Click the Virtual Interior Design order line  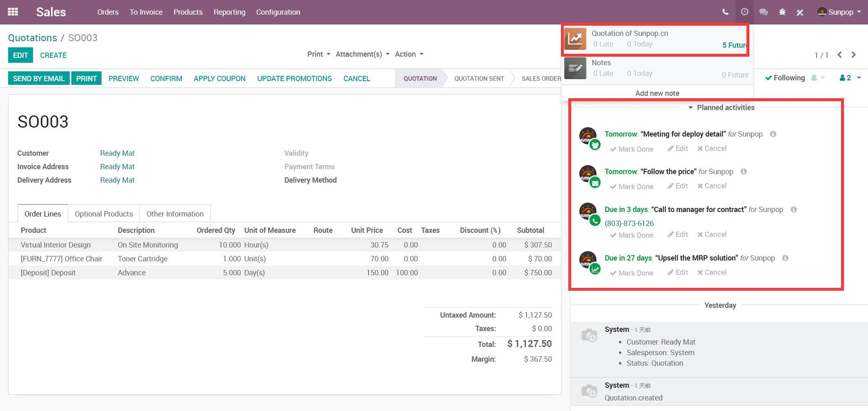tap(285, 245)
